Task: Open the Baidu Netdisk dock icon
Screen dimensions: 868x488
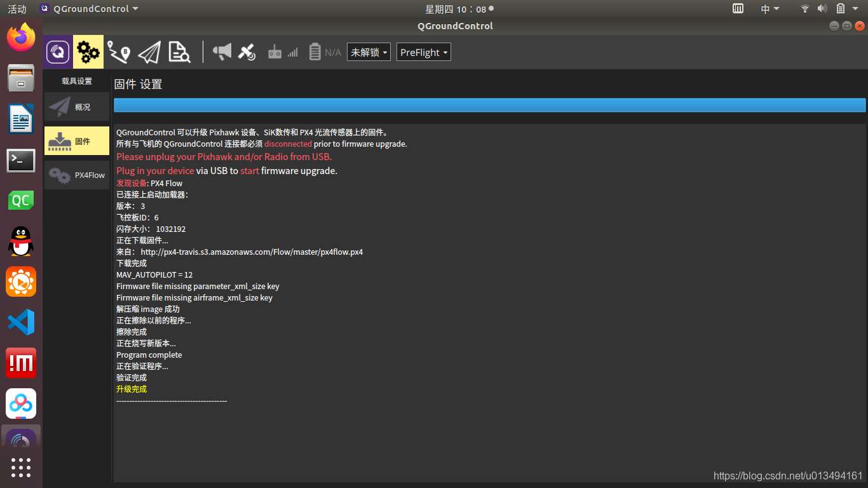Action: pyautogui.click(x=21, y=404)
